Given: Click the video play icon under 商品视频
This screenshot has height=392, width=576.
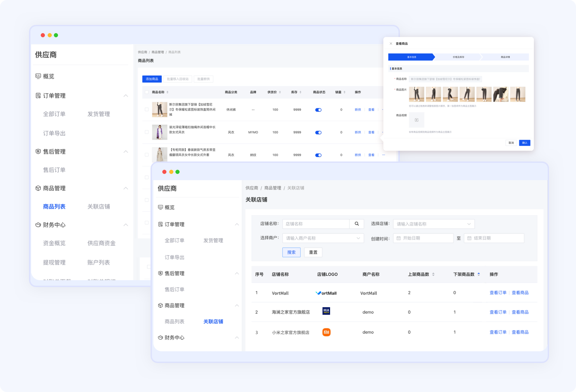Looking at the screenshot, I should [417, 120].
